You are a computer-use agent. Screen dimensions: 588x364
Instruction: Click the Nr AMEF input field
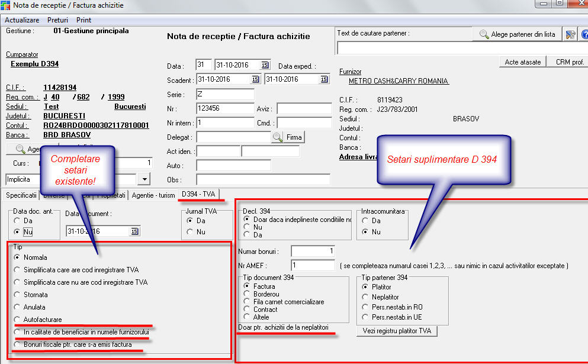tap(313, 266)
